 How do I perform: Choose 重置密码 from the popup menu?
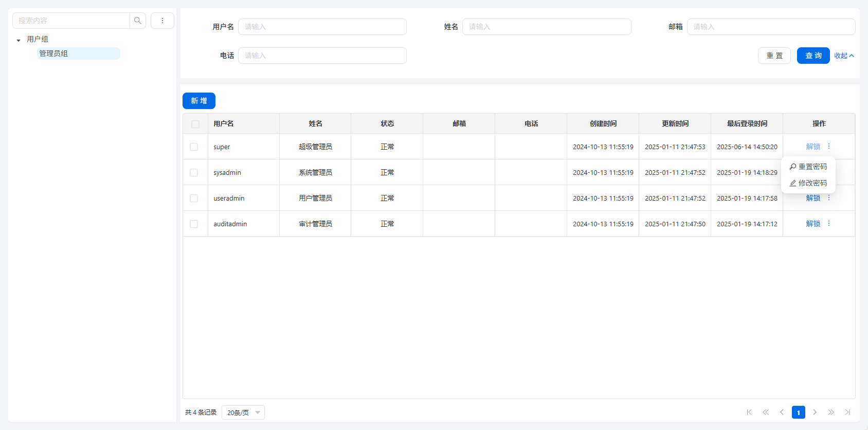point(808,167)
